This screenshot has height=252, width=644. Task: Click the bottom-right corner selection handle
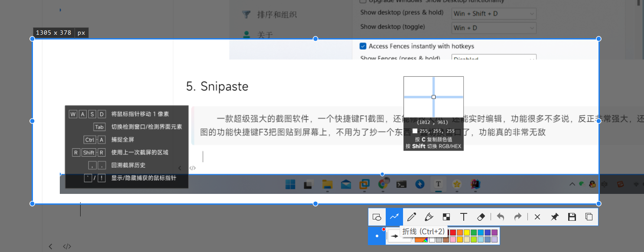pyautogui.click(x=598, y=203)
